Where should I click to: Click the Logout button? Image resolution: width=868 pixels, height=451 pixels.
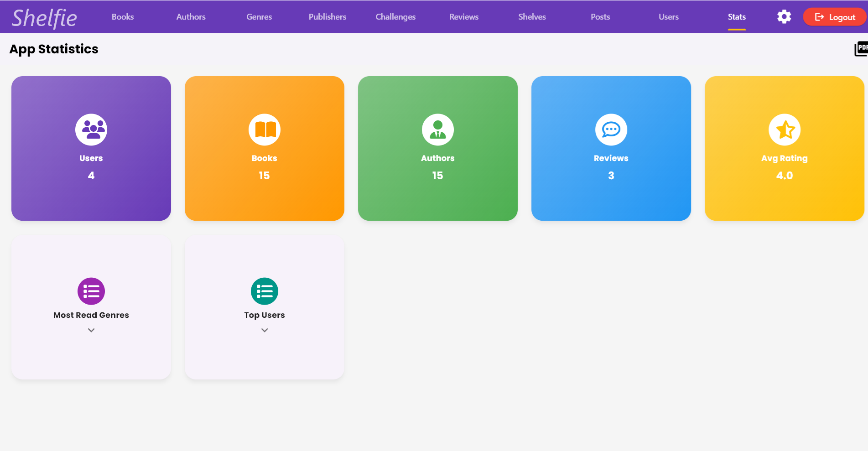point(835,17)
